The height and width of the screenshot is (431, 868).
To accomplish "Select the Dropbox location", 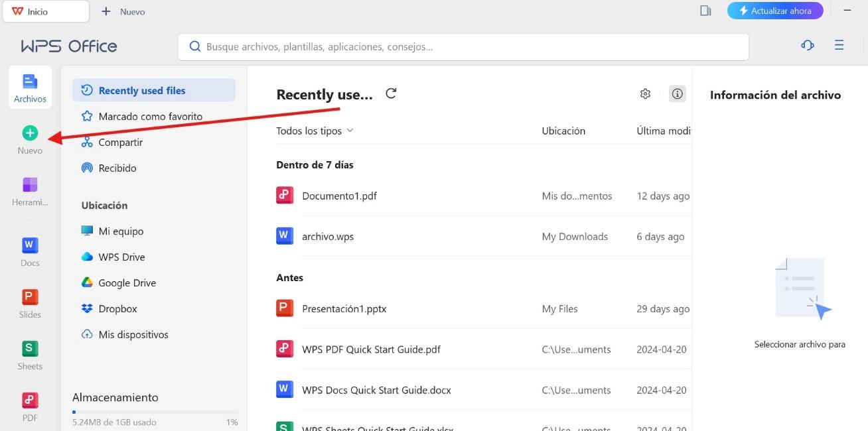I will (117, 309).
